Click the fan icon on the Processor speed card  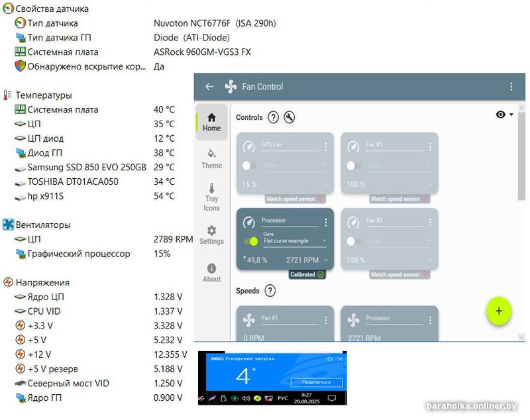click(x=354, y=320)
